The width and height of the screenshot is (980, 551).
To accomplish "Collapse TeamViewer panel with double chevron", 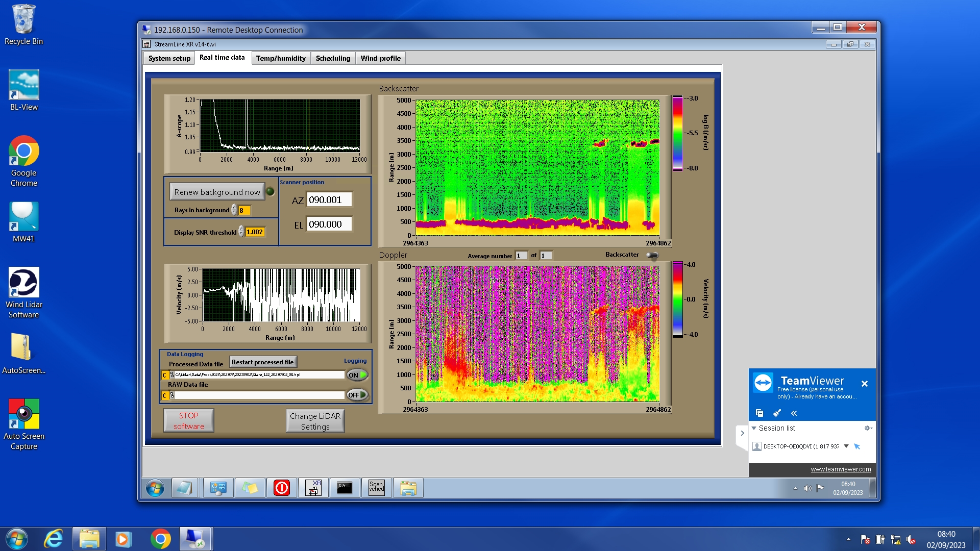I will click(x=794, y=413).
